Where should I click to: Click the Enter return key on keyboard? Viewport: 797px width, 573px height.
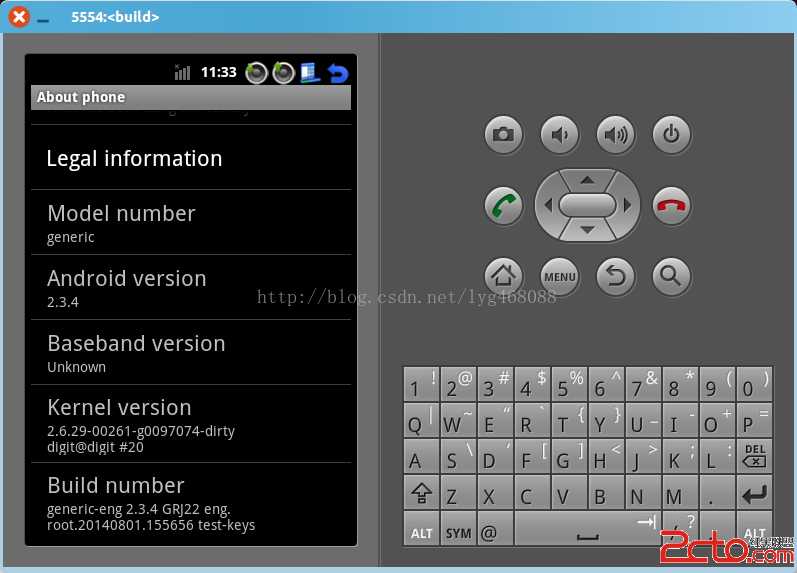[754, 493]
